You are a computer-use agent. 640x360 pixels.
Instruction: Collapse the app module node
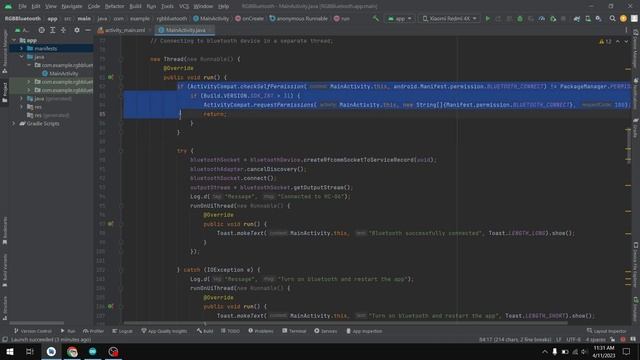click(x=14, y=40)
